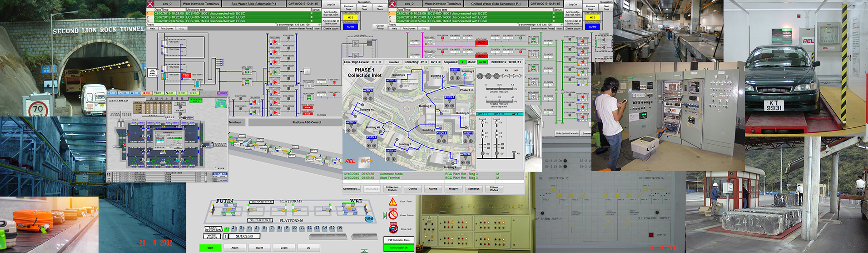
Task: Click the RV valve symbol in pressure panel
Action: click(x=506, y=76)
